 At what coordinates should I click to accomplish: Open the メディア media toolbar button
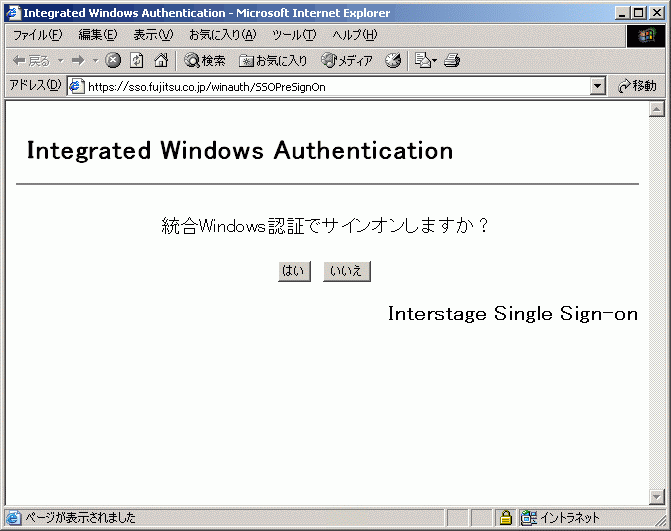point(347,61)
